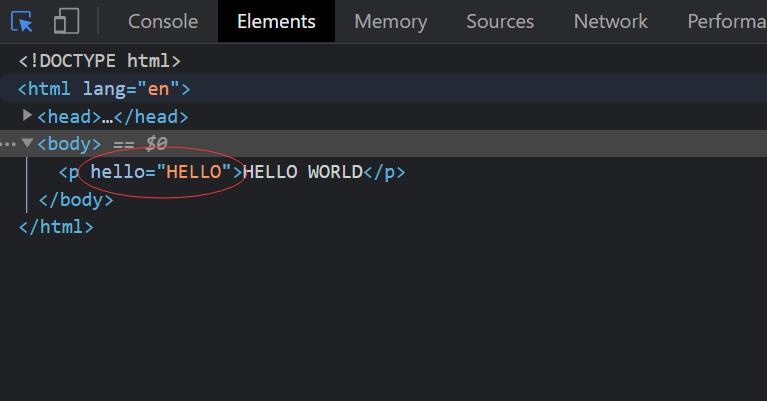
Task: Open the Console tab
Action: click(x=163, y=21)
